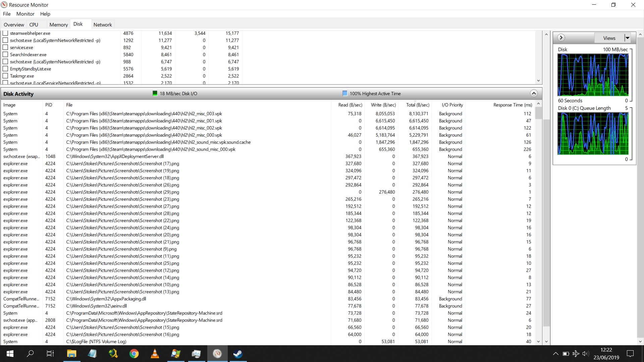Switch to the Steam taskbar icon
The image size is (644, 362).
point(238,354)
